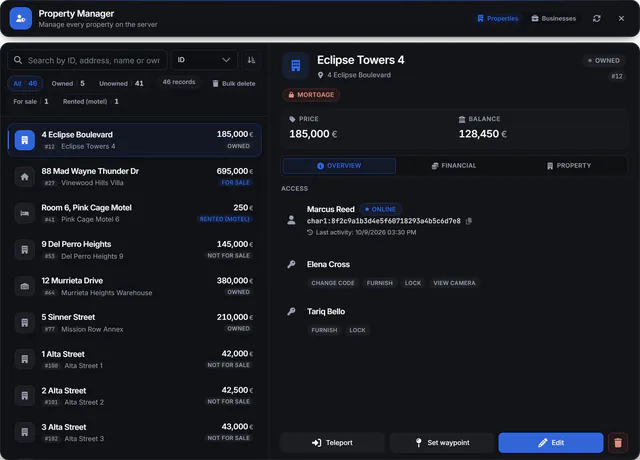Image resolution: width=640 pixels, height=460 pixels.
Task: Click Elena Cross's View Camera permission
Action: click(454, 283)
